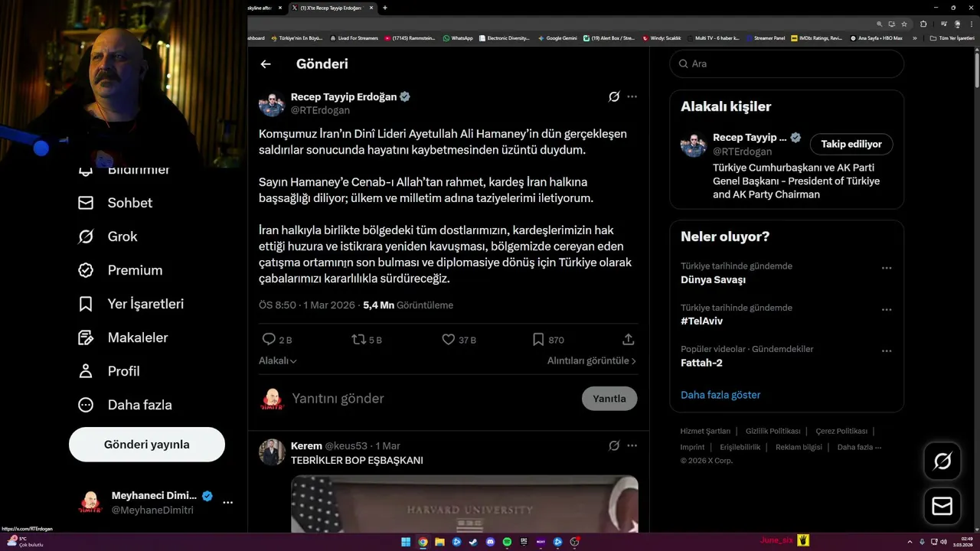Open the Google Gemini bookmark
980x551 pixels.
[557, 37]
